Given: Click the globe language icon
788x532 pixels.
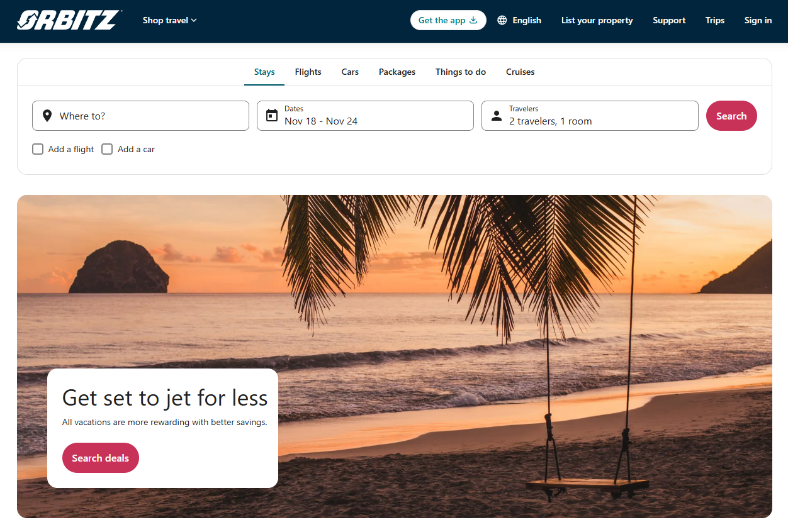Looking at the screenshot, I should (x=502, y=20).
